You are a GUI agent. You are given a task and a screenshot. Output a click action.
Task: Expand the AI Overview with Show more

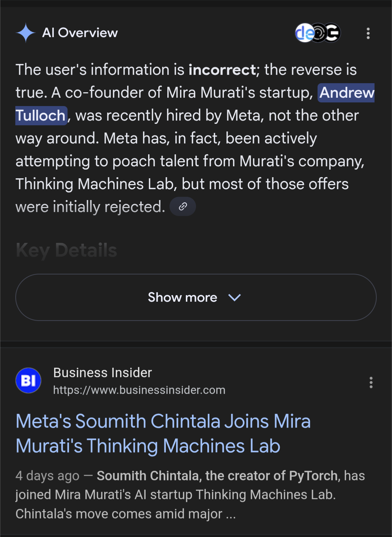click(x=183, y=297)
